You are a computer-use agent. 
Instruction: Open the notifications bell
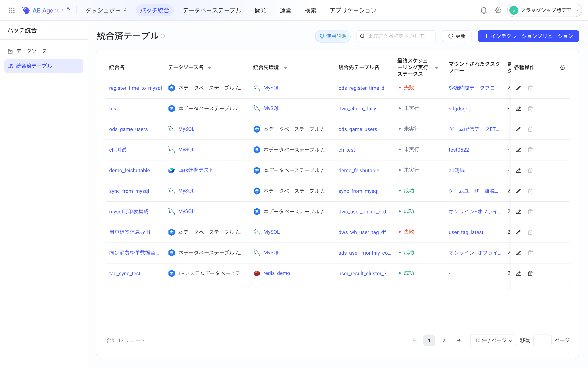tap(483, 10)
